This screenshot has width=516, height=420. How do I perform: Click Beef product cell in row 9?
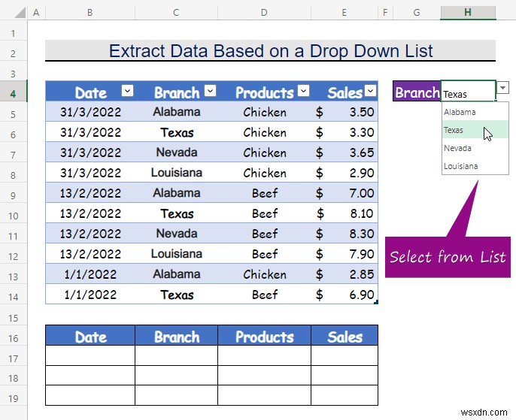tap(264, 193)
